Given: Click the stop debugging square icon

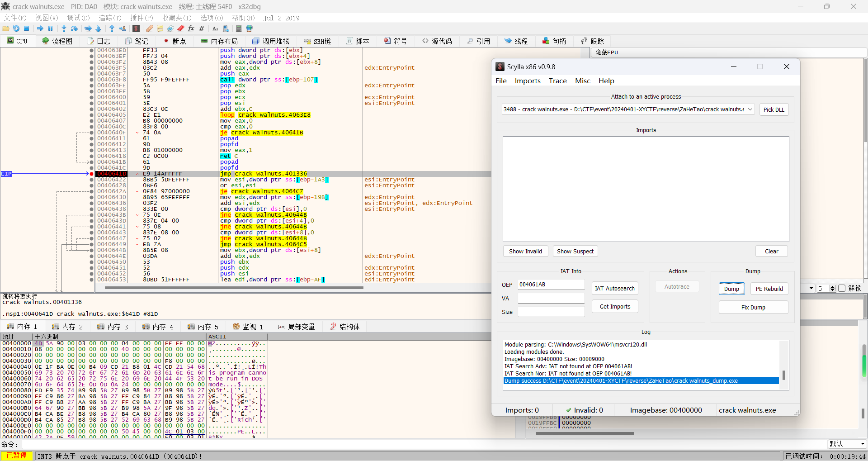Looking at the screenshot, I should click(x=27, y=29).
